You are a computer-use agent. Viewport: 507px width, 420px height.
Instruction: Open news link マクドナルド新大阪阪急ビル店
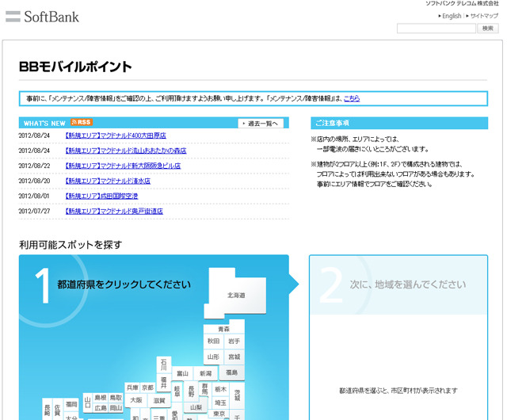[123, 166]
